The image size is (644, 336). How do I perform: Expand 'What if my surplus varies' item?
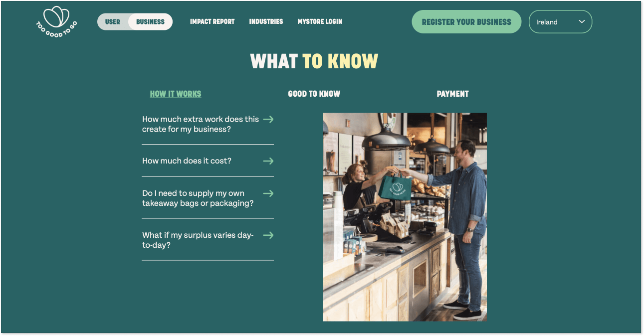tap(208, 240)
